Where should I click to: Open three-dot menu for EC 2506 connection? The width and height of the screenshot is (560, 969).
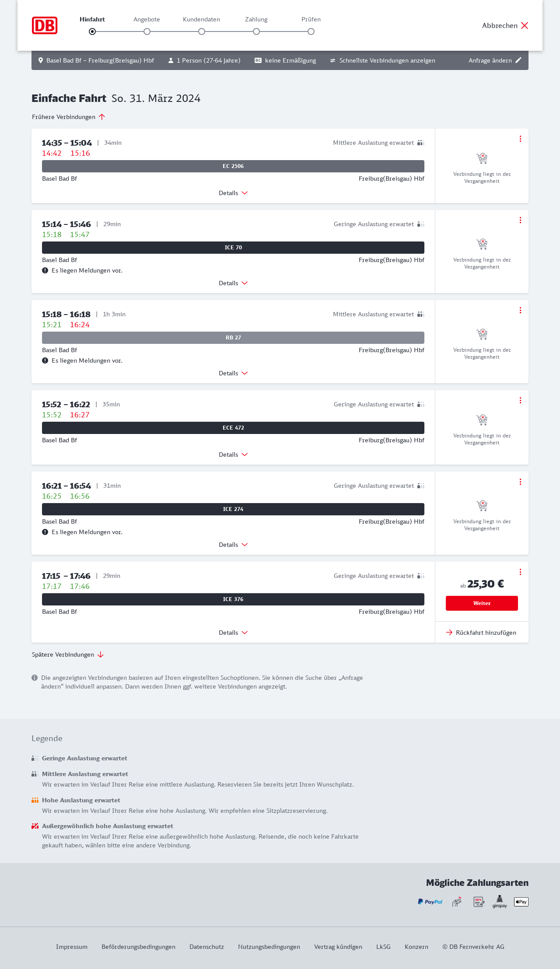point(520,139)
